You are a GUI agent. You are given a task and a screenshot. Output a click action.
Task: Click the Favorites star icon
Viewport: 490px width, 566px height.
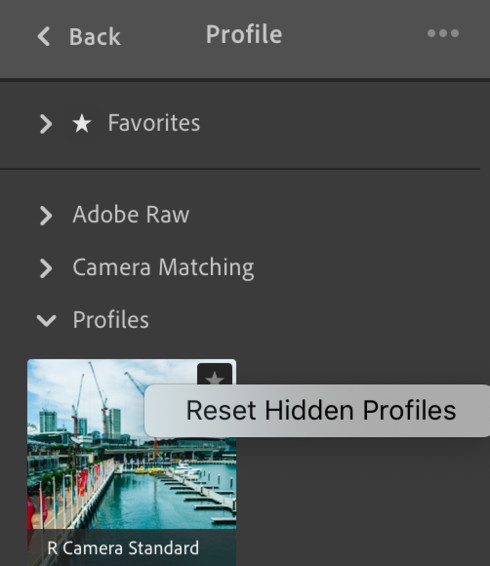(x=82, y=123)
